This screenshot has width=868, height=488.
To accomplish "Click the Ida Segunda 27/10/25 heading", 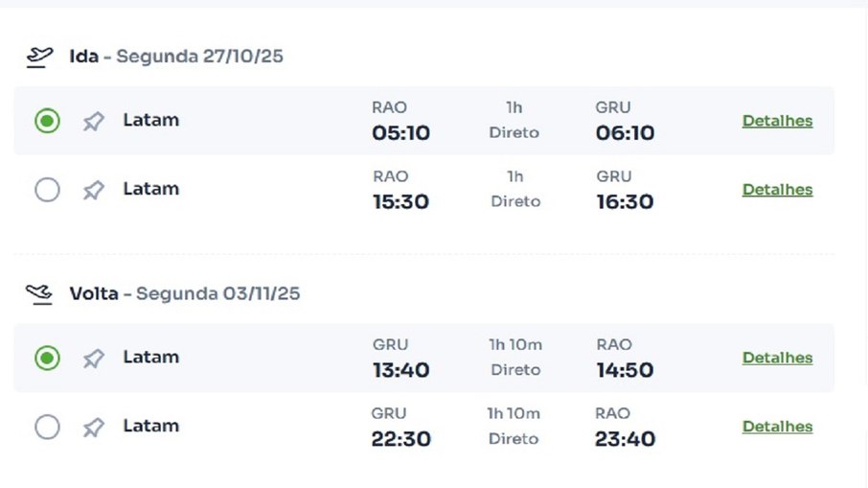I will [176, 57].
